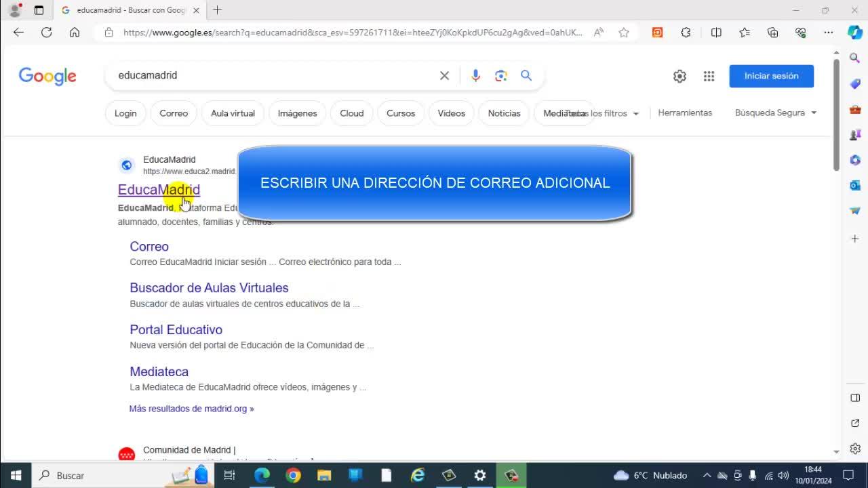Add this page to favorites

pyautogui.click(x=624, y=32)
